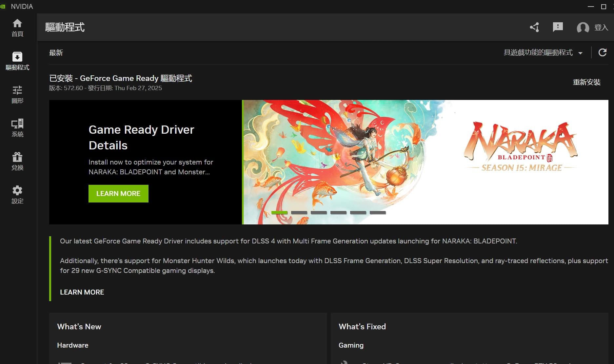The height and width of the screenshot is (364, 614).
Task: Maximize the NVIDIA app window
Action: (604, 7)
